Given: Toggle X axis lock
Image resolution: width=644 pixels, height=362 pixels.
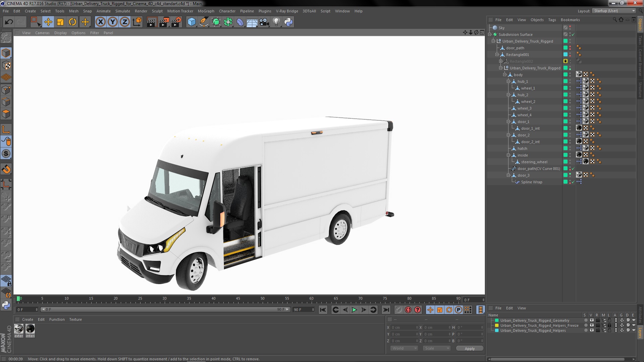Looking at the screenshot, I should pyautogui.click(x=100, y=22).
